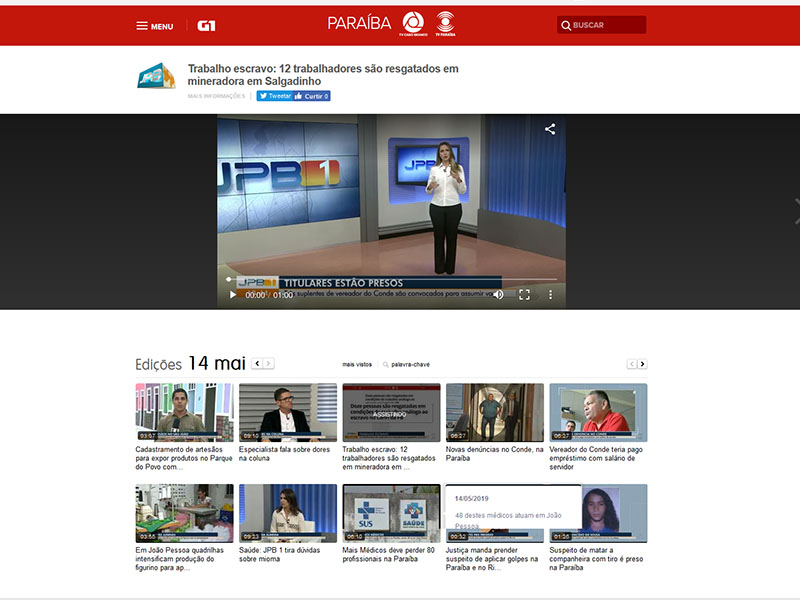Click the Buscar search field

click(x=602, y=25)
